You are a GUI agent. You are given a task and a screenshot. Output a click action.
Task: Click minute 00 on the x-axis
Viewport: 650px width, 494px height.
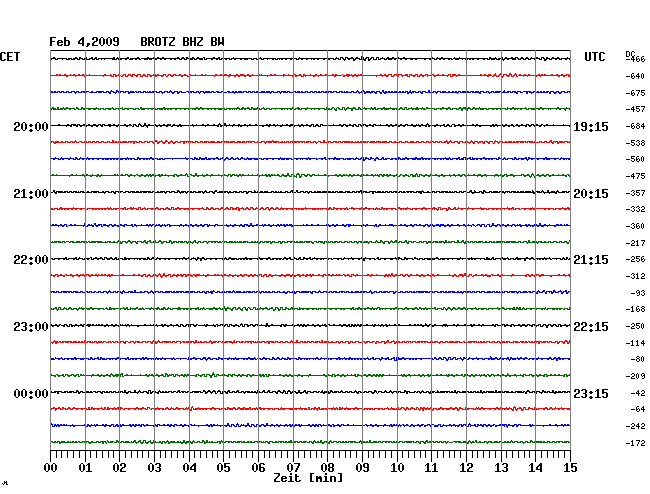tap(51, 467)
